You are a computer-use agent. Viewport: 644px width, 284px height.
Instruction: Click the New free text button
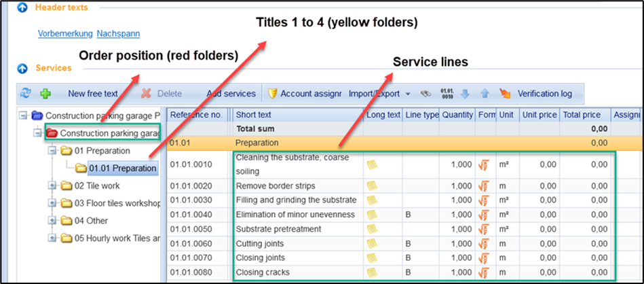pos(92,94)
